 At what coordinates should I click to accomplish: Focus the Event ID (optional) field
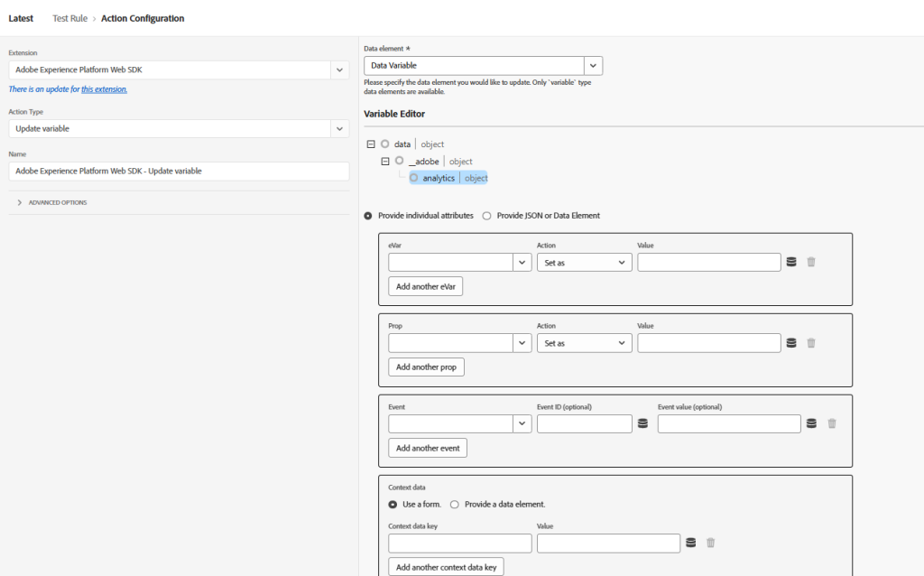(x=584, y=423)
